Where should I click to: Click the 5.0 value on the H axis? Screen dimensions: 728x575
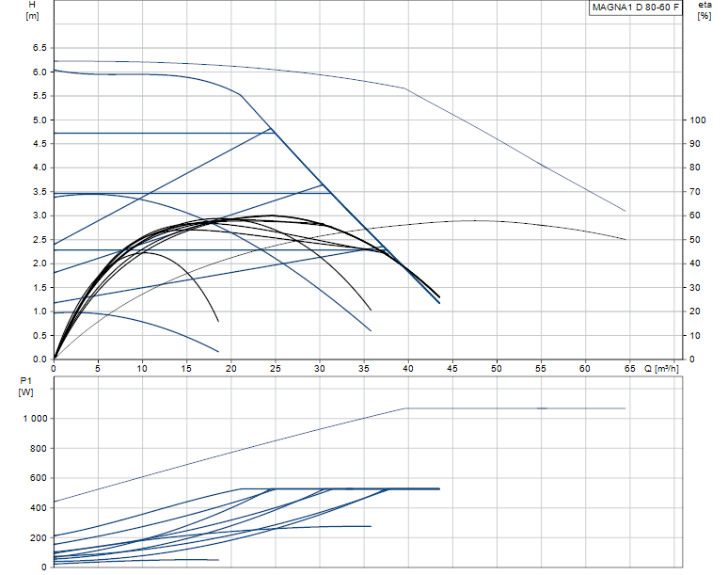pyautogui.click(x=40, y=120)
